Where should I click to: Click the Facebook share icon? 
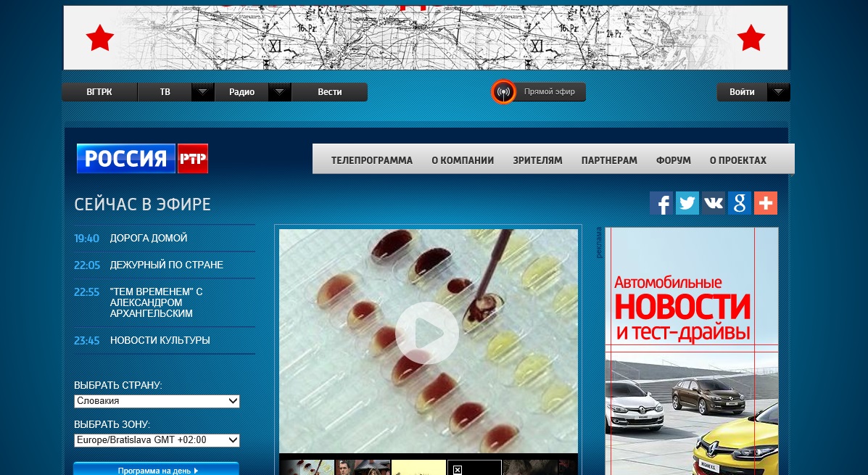661,203
